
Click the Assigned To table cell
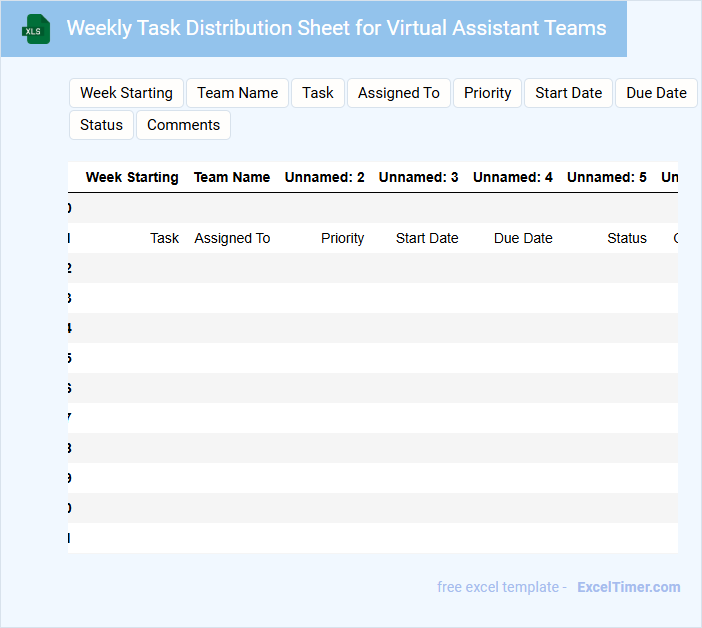click(x=232, y=238)
